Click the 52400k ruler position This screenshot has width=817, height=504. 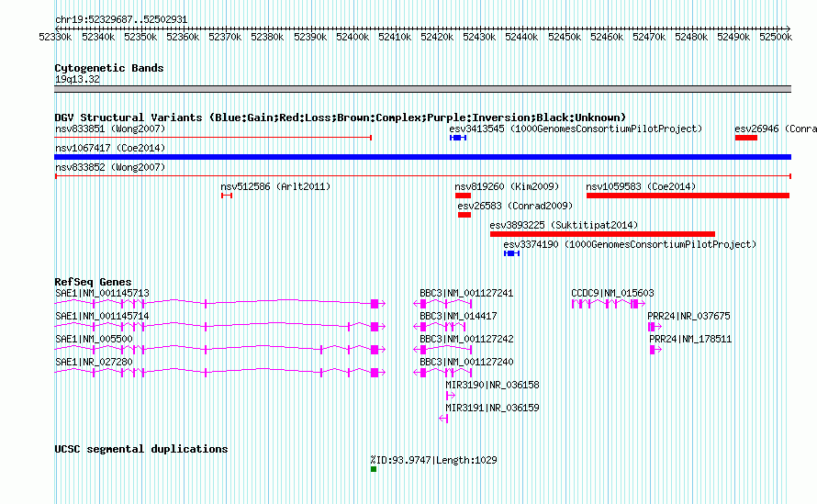[353, 37]
